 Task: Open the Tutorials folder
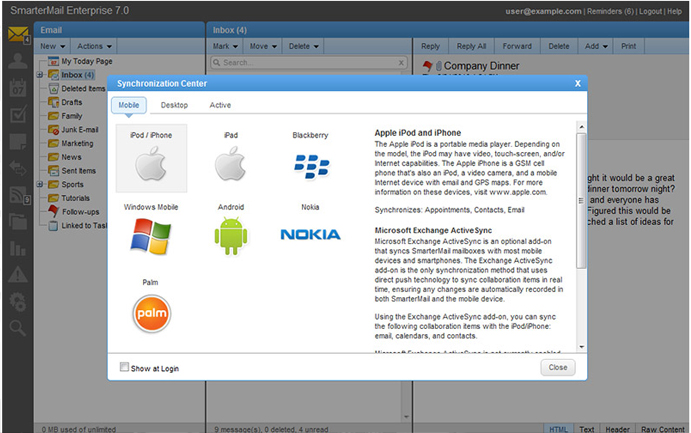click(75, 198)
